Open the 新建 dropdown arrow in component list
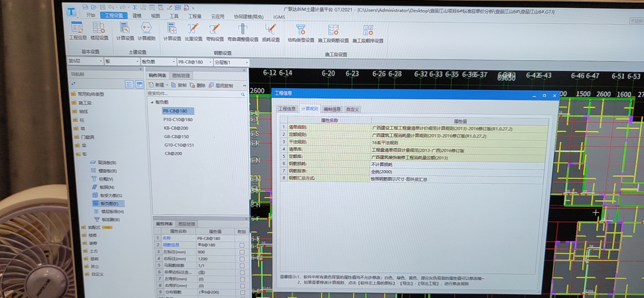Viewport: 644px width, 298px height. [x=167, y=85]
